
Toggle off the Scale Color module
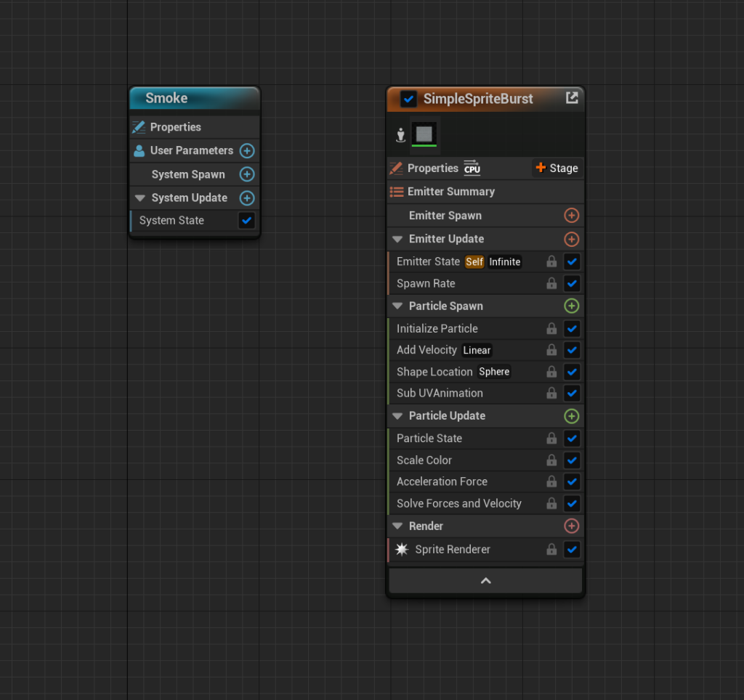coord(572,460)
